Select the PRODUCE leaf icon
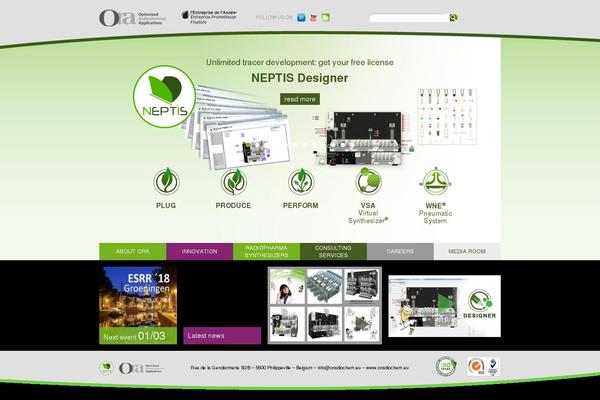 pyautogui.click(x=234, y=181)
